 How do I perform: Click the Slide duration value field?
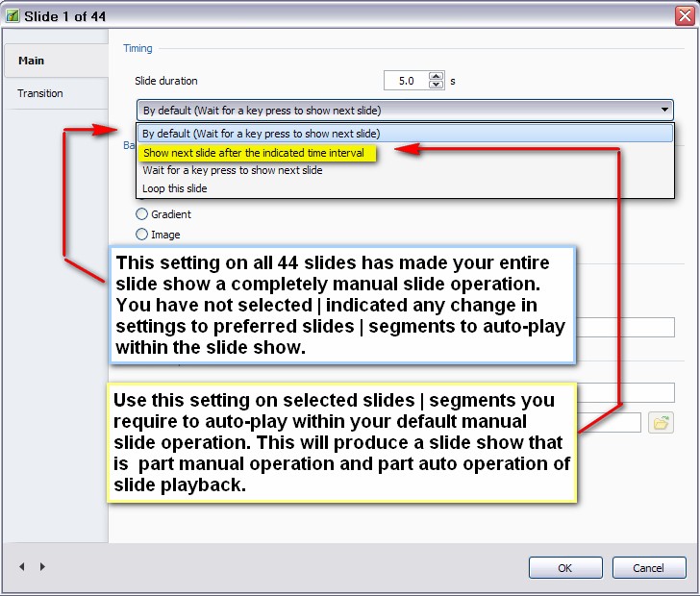click(405, 81)
